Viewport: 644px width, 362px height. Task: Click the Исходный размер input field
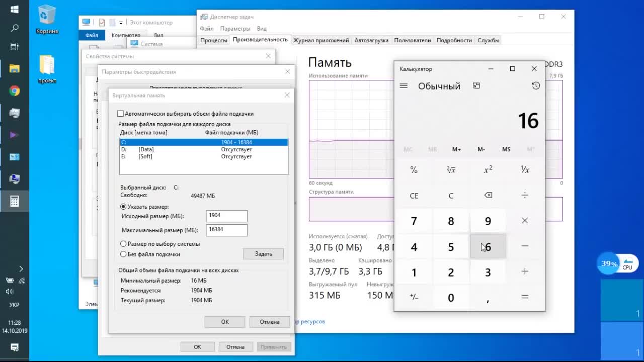tap(226, 216)
